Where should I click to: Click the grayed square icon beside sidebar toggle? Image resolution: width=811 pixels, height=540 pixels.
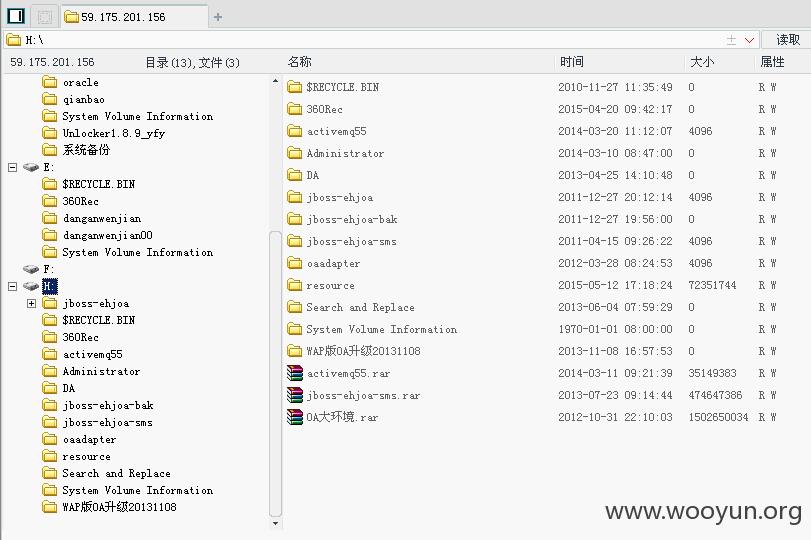44,17
